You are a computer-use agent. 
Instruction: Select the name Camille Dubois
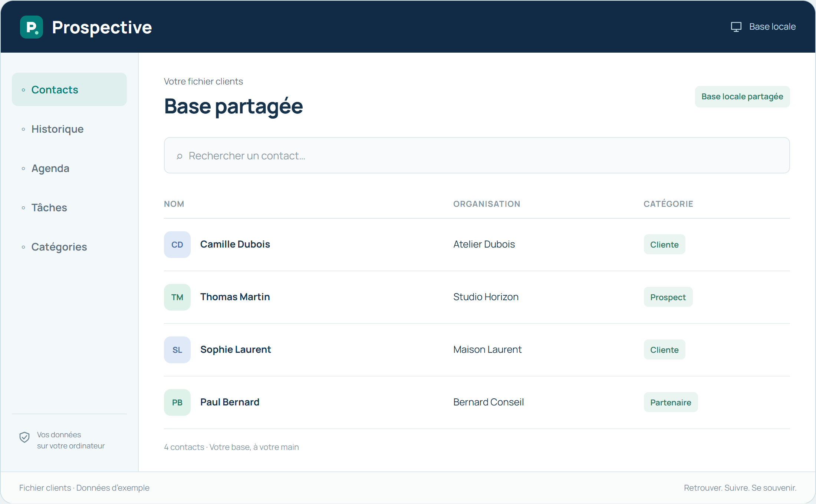[x=235, y=244]
